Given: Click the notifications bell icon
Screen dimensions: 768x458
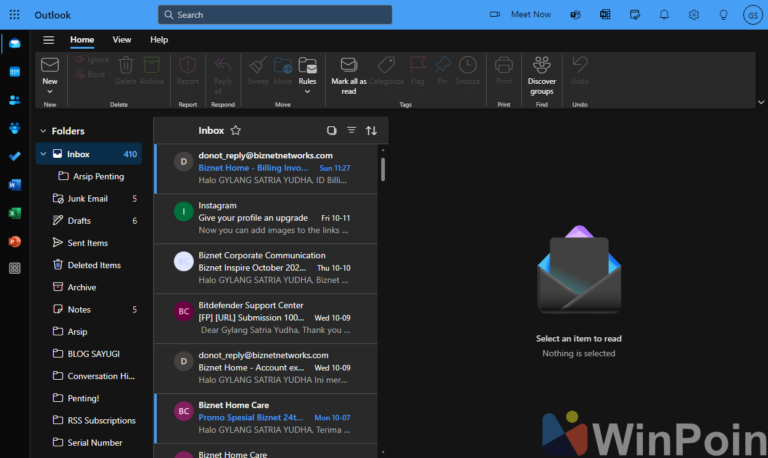Looking at the screenshot, I should coord(664,15).
